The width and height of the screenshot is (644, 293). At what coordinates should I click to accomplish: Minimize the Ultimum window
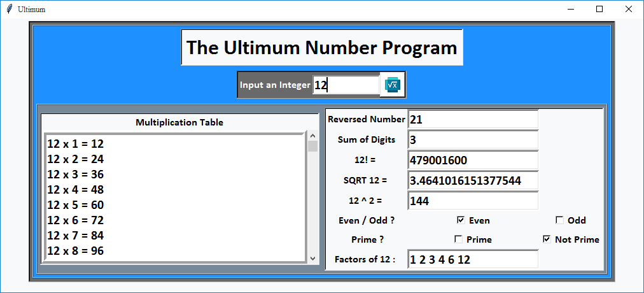(570, 9)
